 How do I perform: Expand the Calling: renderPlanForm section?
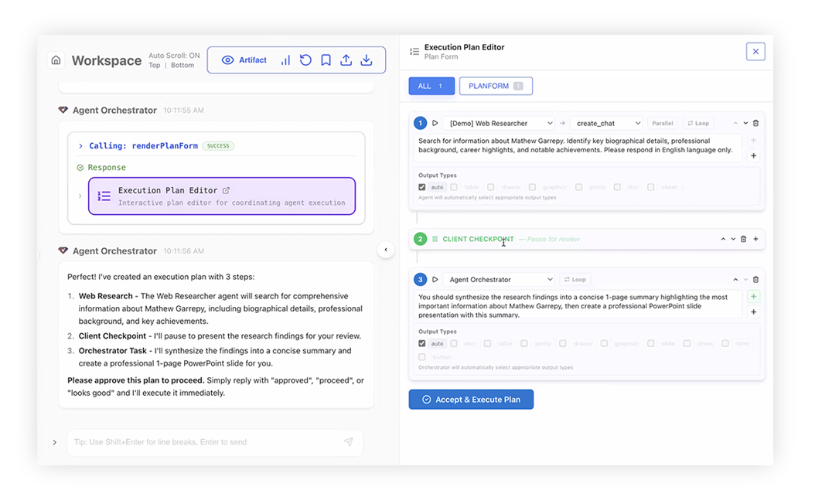click(80, 146)
